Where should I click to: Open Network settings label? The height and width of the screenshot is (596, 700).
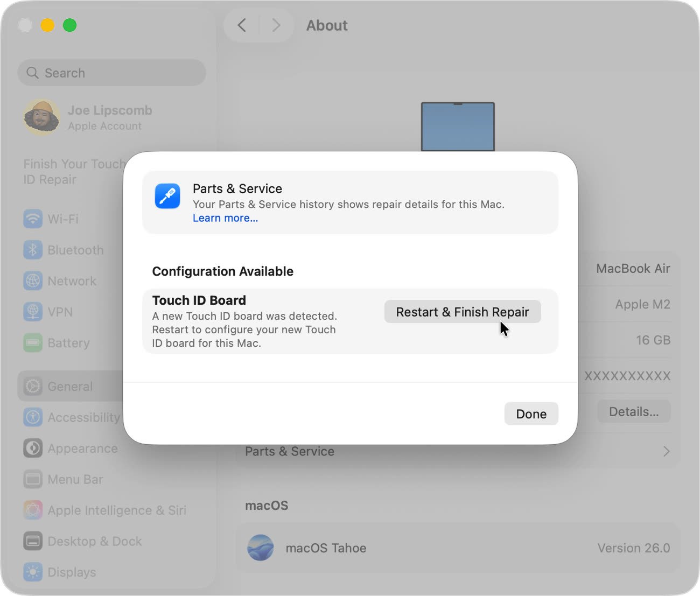72,281
